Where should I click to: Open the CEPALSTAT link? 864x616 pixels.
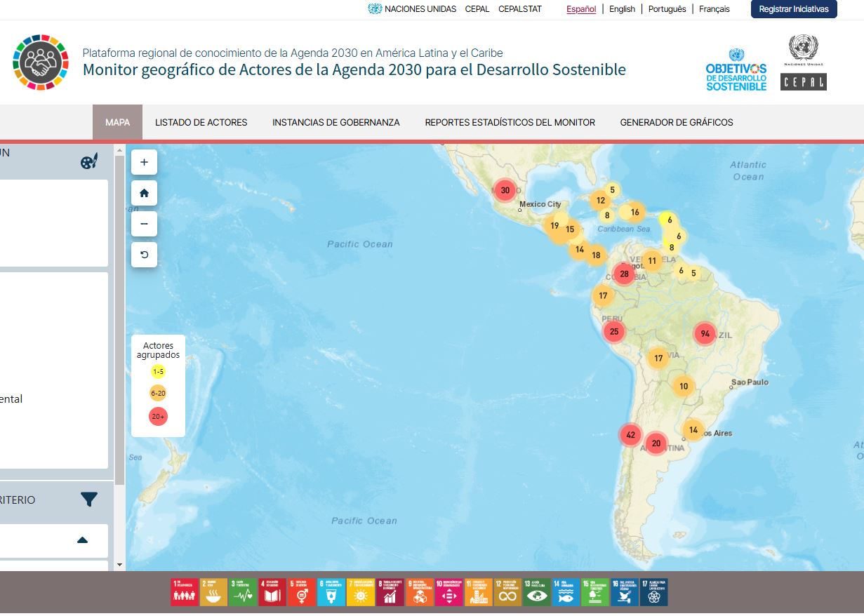tap(520, 9)
